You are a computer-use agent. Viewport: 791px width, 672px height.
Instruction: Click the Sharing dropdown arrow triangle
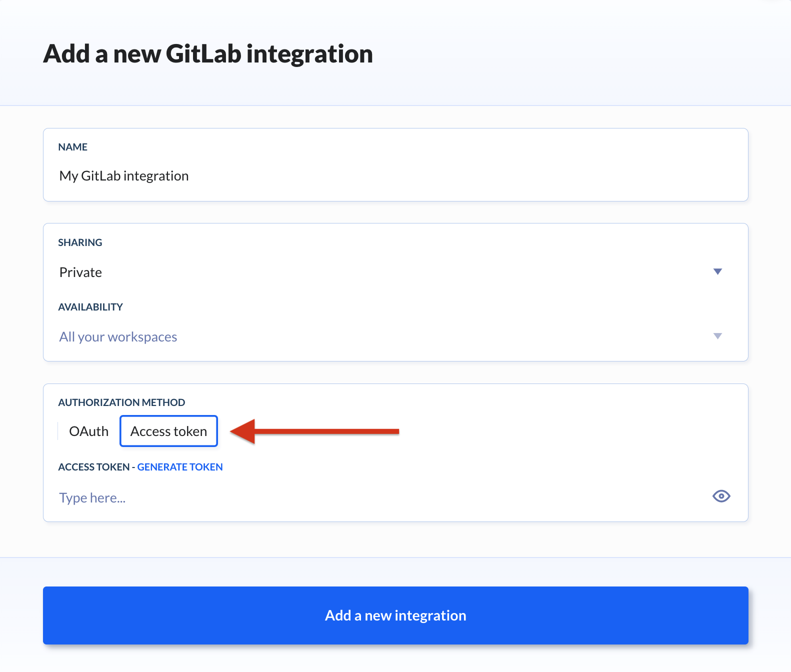coord(717,271)
